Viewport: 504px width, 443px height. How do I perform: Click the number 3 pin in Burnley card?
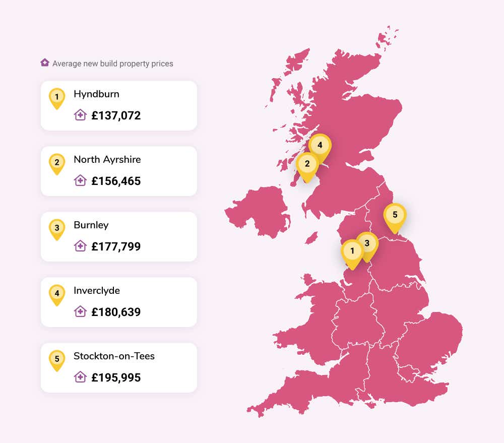(x=57, y=230)
